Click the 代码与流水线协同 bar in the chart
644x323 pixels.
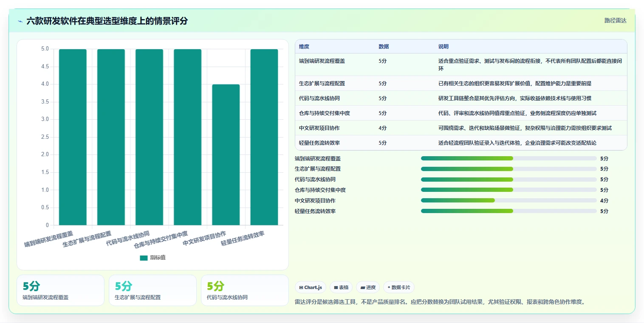click(x=149, y=137)
